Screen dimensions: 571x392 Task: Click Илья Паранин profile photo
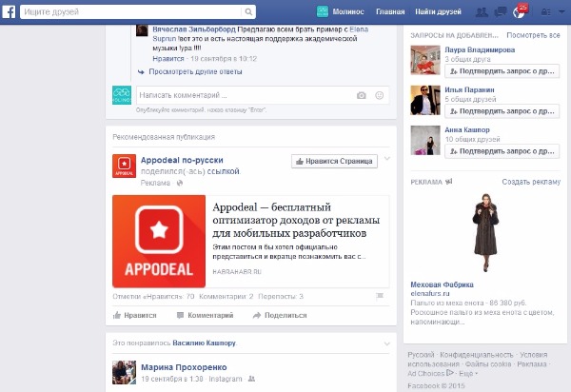click(x=425, y=100)
